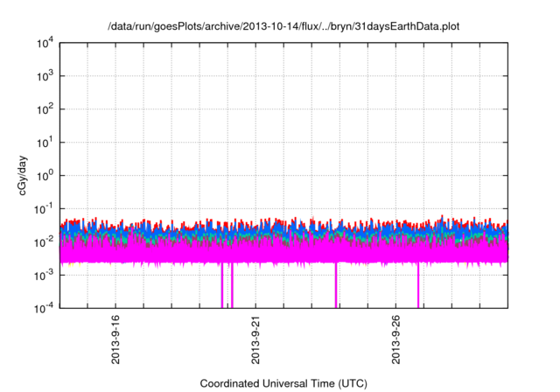Click the plot title file path
The width and height of the screenshot is (560, 392).
point(283,27)
